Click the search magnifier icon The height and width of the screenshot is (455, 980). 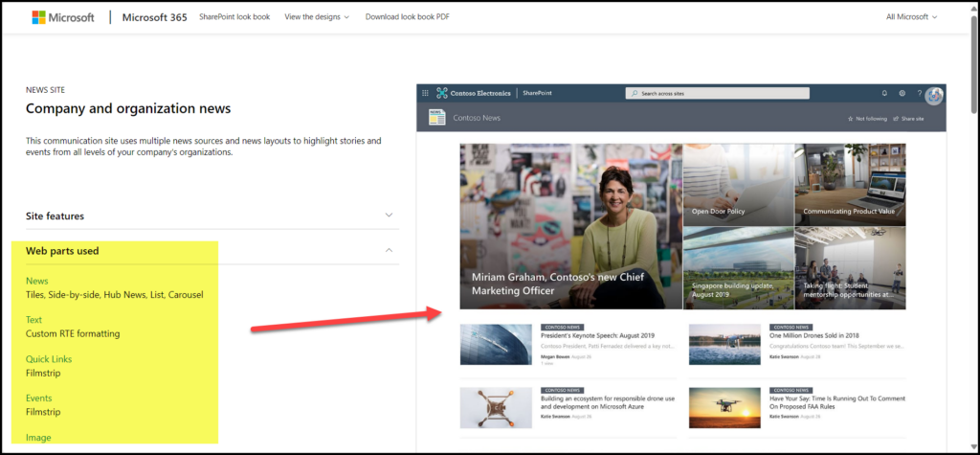tap(635, 93)
